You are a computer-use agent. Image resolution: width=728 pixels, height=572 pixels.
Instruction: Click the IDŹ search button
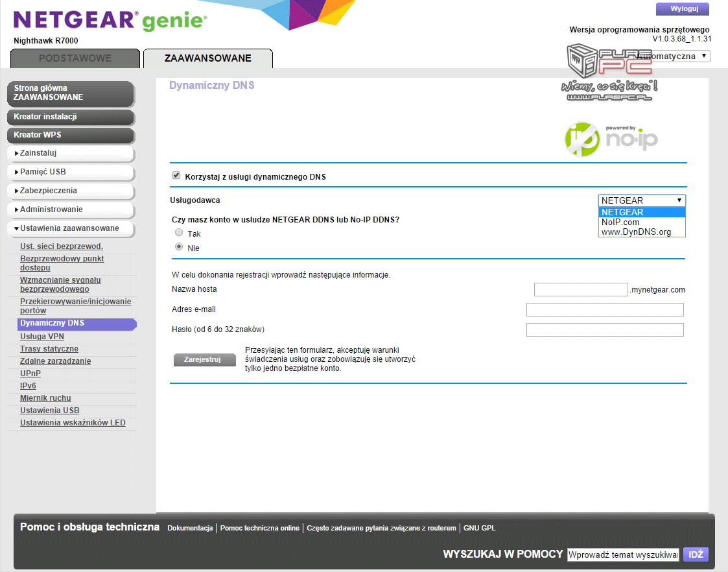696,555
